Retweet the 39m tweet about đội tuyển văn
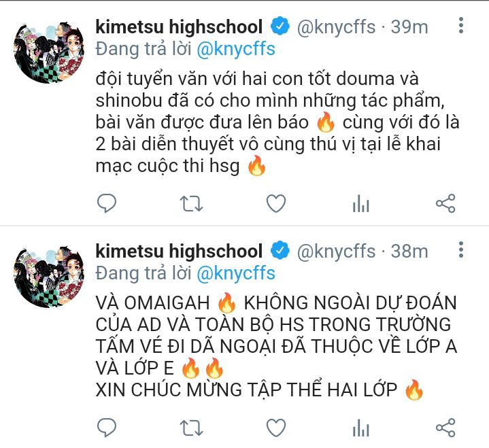This screenshot has height=448, width=489. pyautogui.click(x=191, y=204)
